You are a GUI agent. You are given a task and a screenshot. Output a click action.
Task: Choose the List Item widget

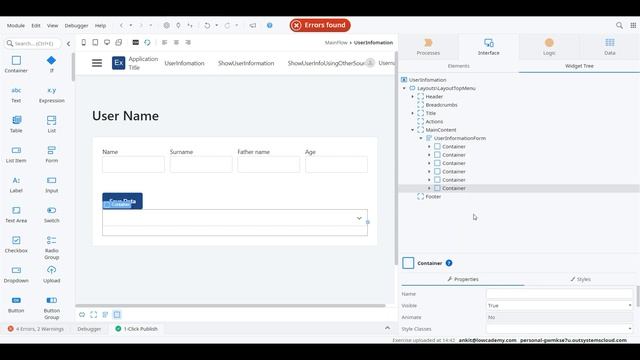coord(16,154)
